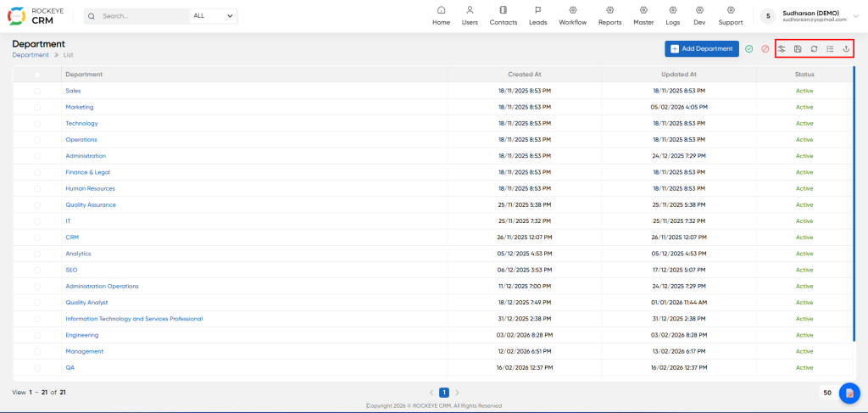Open the Management department link
Screen dimensions: 868x413
click(x=84, y=352)
